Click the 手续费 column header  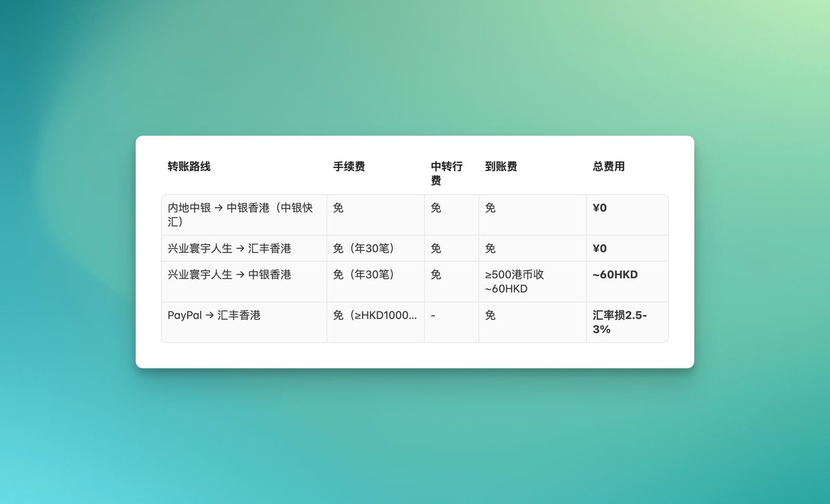point(349,167)
